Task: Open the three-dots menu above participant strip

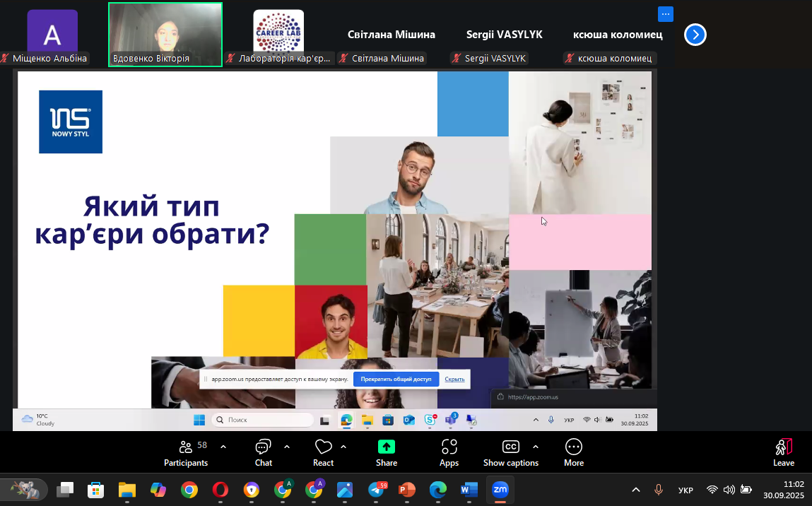Action: tap(665, 14)
